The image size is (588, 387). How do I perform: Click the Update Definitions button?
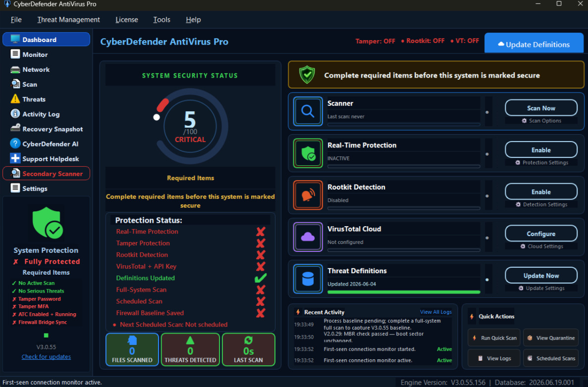pyautogui.click(x=534, y=43)
